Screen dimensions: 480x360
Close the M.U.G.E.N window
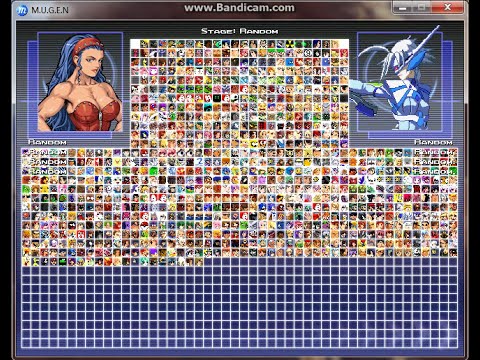(x=447, y=7)
